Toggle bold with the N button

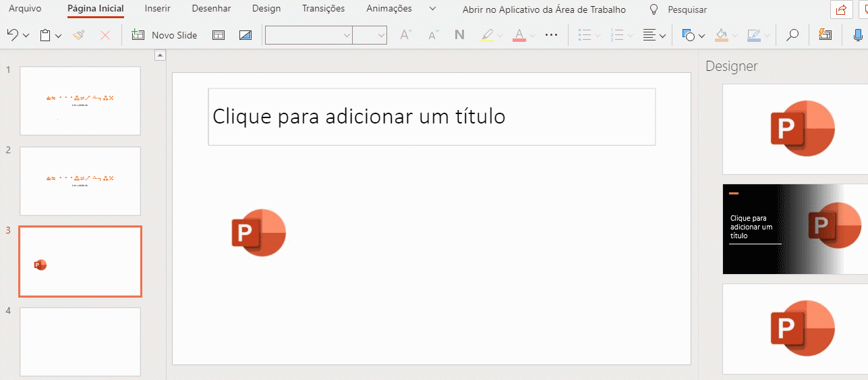(x=460, y=35)
